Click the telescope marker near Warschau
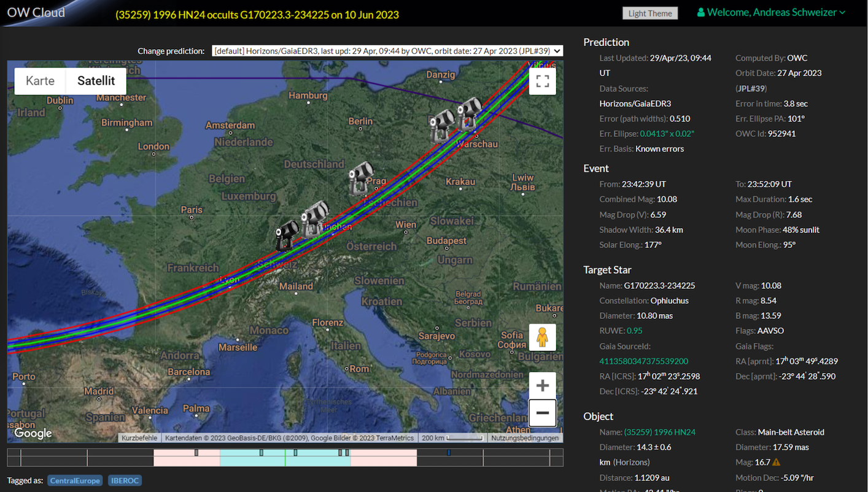Screen dimensions: 868x492 tap(470, 114)
